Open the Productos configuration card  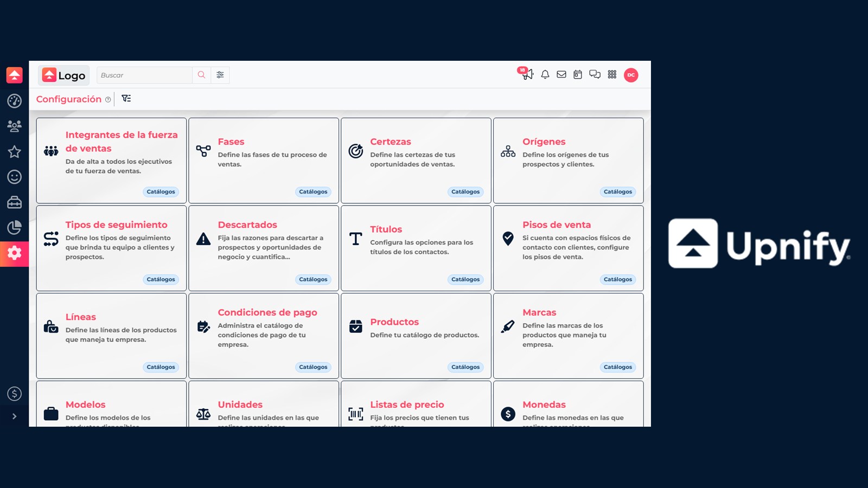click(x=416, y=336)
